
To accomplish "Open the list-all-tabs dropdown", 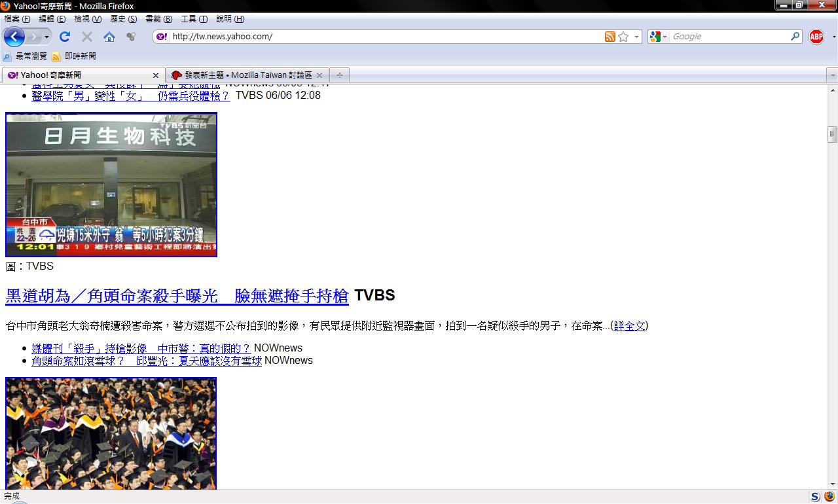I will coord(832,75).
